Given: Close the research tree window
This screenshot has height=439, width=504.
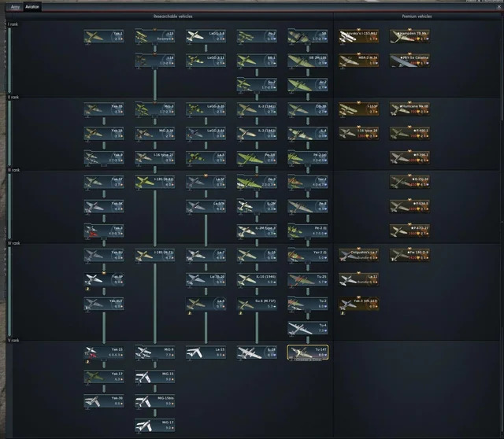Looking at the screenshot, I should (499, 7).
